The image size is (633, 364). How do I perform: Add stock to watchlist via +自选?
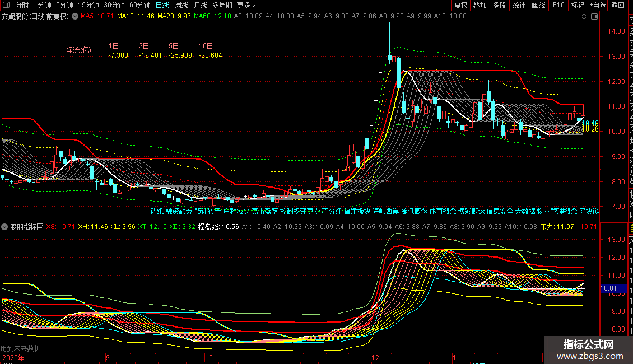[x=597, y=5]
